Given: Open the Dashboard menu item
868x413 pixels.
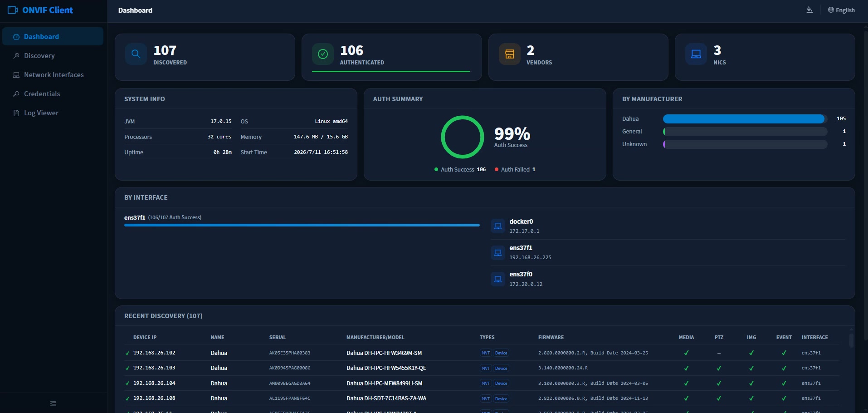Looking at the screenshot, I should (53, 36).
